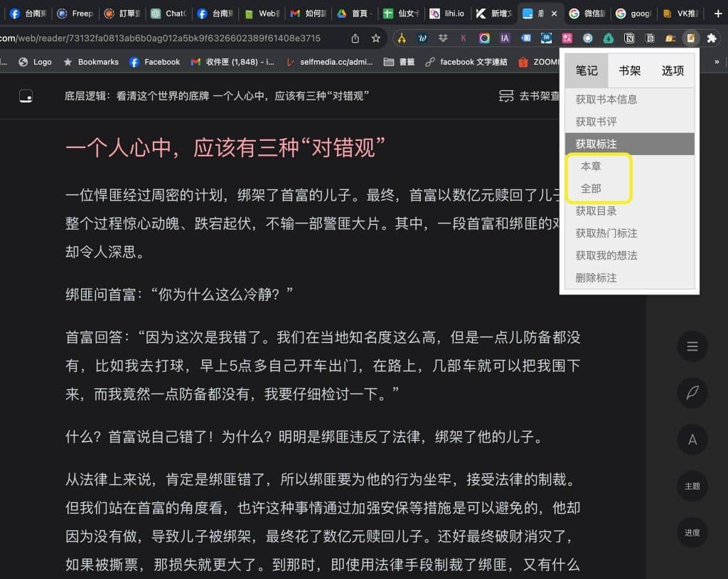Click the book title text in reader header
The image size is (728, 579).
tap(217, 96)
